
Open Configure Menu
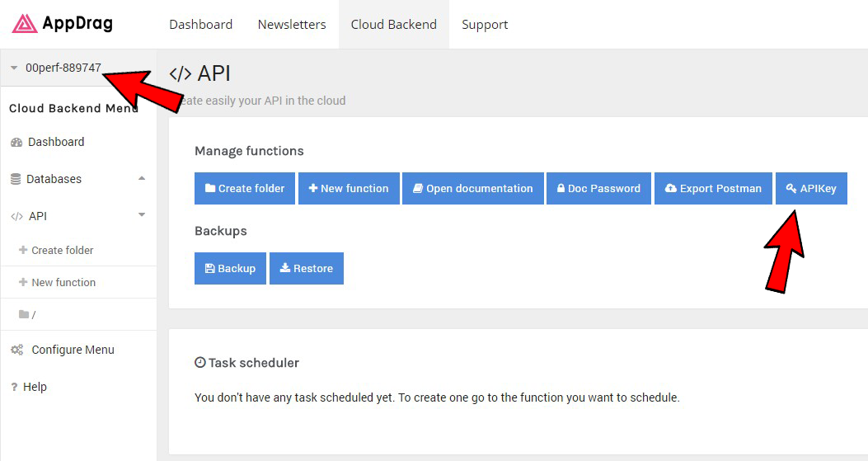(73, 350)
